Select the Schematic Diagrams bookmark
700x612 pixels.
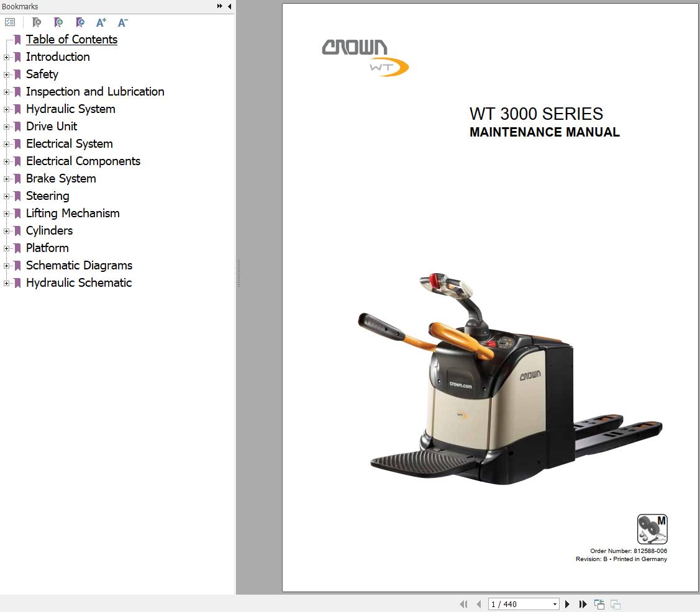pyautogui.click(x=79, y=265)
